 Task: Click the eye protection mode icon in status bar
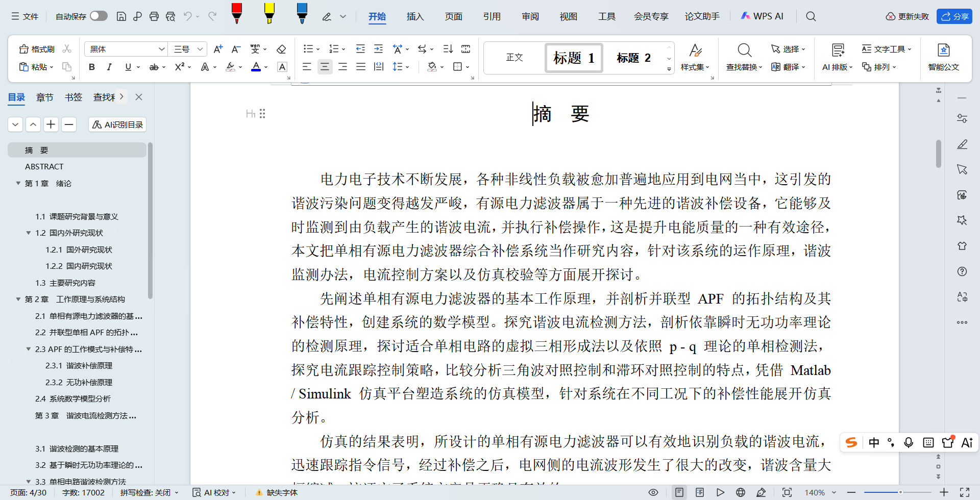[x=653, y=492]
